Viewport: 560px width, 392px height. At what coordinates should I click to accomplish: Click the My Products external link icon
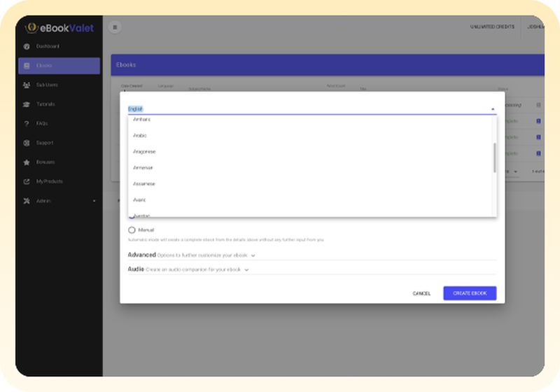click(x=27, y=181)
